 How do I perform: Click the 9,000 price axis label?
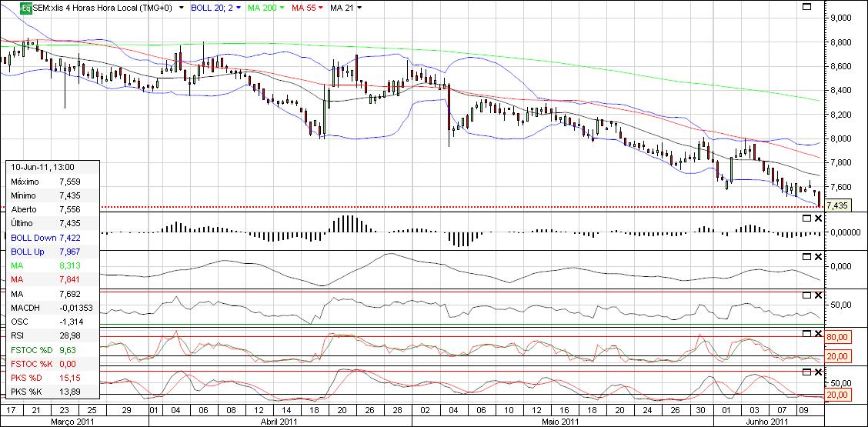(x=840, y=18)
